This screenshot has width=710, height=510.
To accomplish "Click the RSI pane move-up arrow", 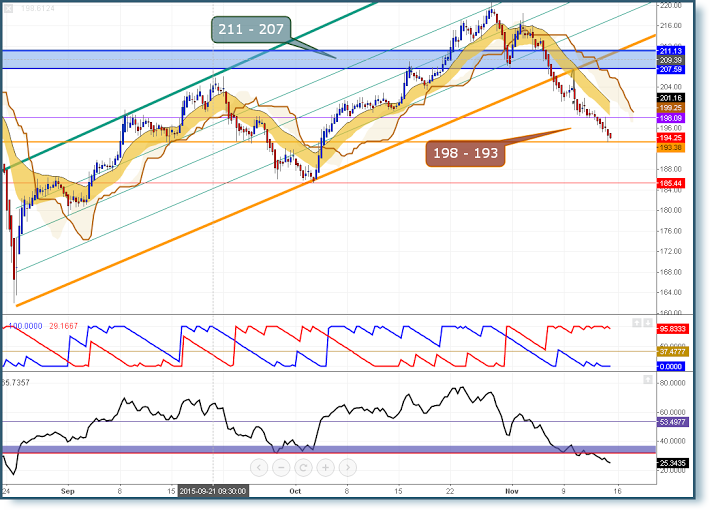I will [648, 380].
